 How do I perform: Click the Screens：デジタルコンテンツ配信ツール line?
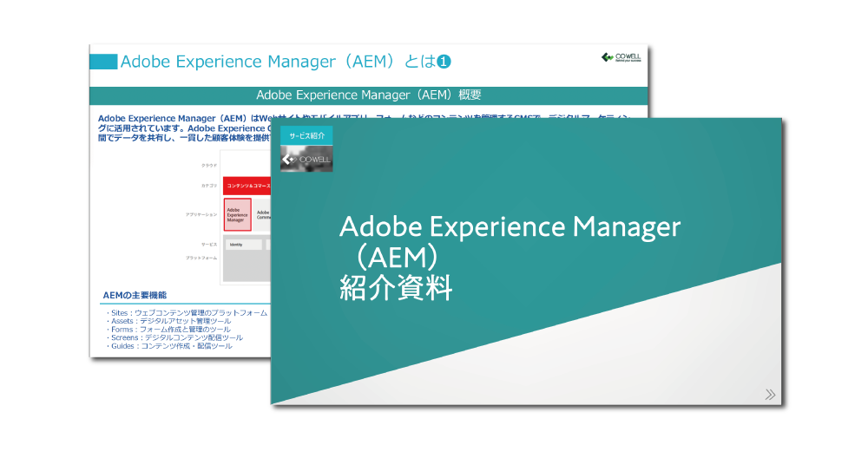[x=174, y=337]
